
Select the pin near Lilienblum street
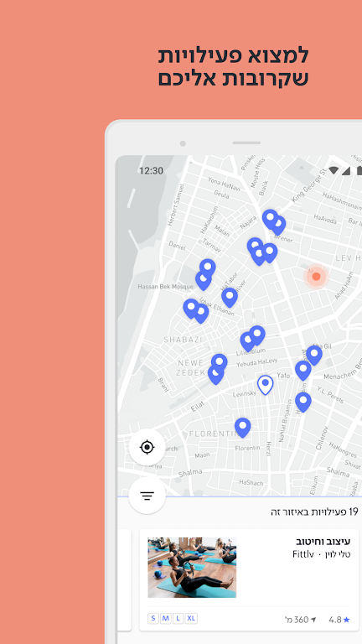click(247, 342)
